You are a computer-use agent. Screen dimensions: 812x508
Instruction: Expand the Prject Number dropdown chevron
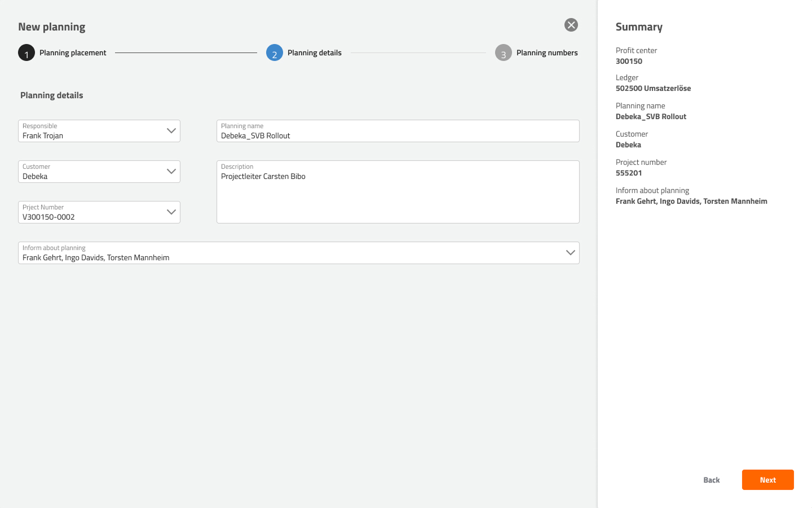171,212
